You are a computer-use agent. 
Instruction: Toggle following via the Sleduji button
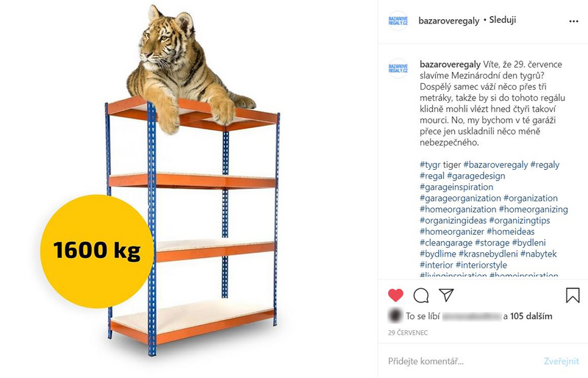tap(503, 20)
